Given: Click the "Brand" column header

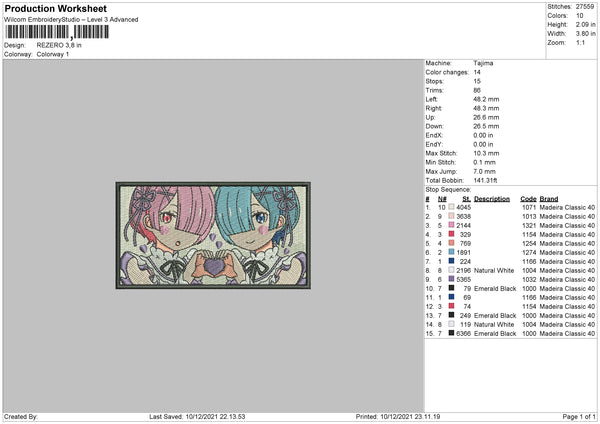Looking at the screenshot, I should coord(549,199).
